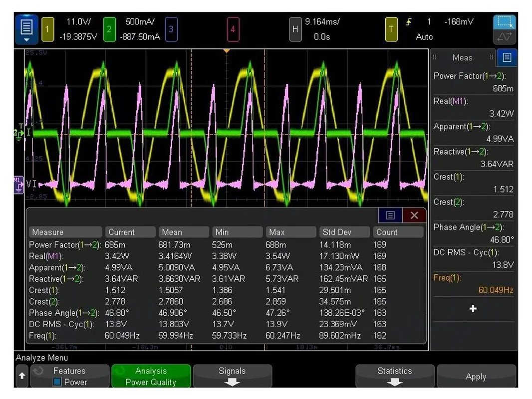Screen dimensions: 532x399
Task: Select channel 2 green badge
Action: (109, 29)
